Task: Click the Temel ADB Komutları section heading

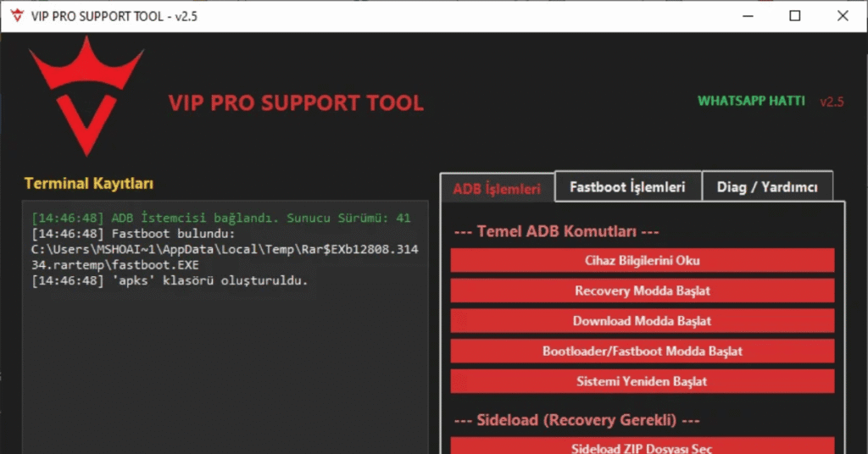Action: pyautogui.click(x=556, y=231)
